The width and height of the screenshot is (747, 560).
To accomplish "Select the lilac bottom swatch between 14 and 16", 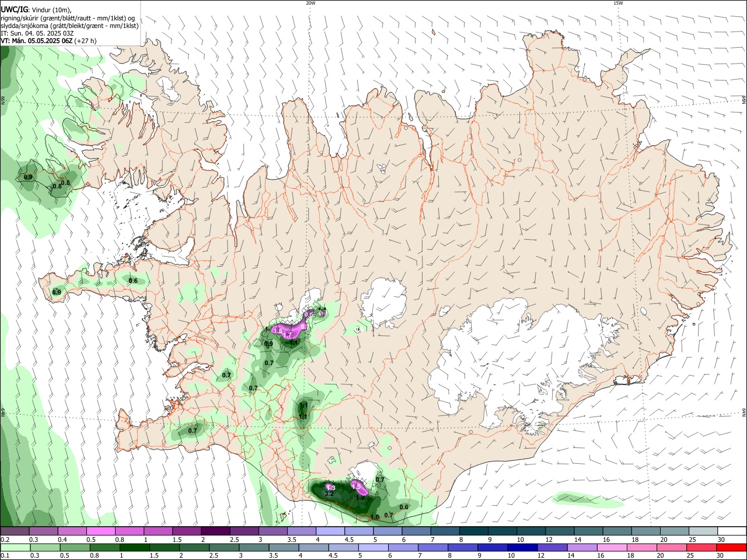I will tap(582, 547).
